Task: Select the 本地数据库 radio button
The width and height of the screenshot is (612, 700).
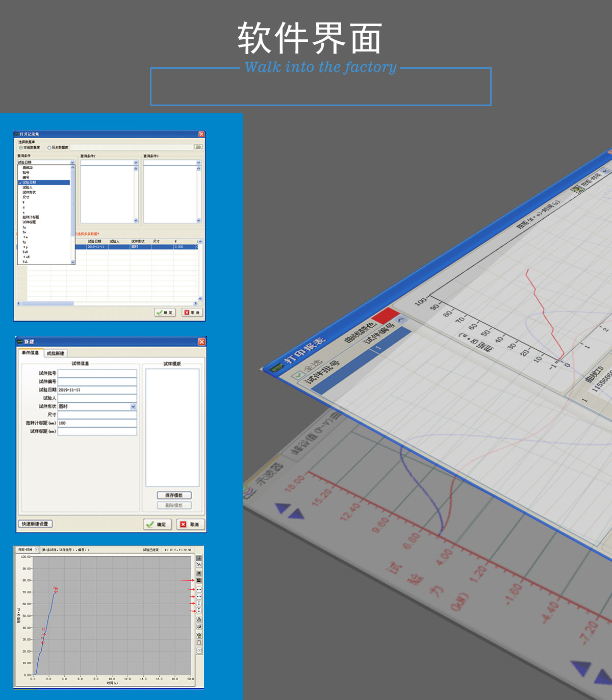Action: (21, 147)
